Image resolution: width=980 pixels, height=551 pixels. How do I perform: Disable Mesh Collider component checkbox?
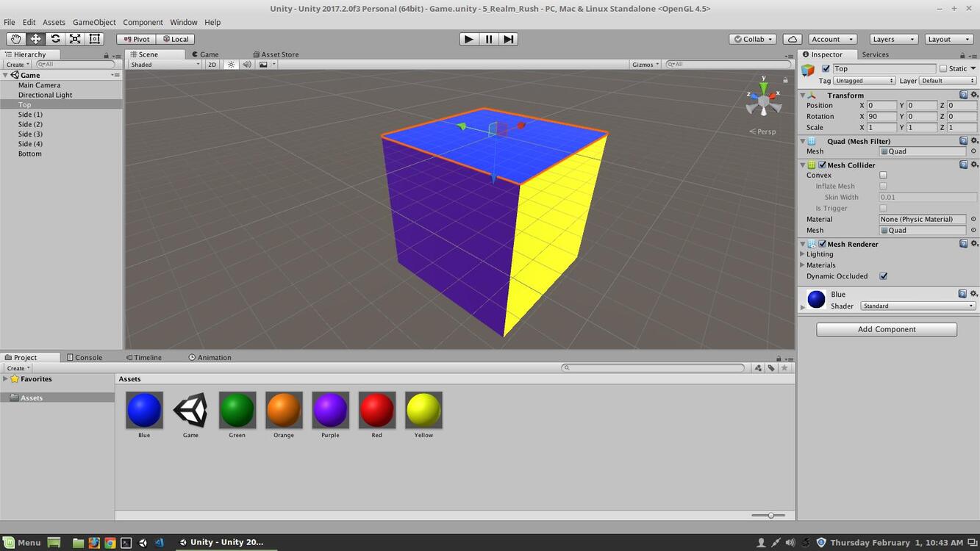pyautogui.click(x=823, y=165)
